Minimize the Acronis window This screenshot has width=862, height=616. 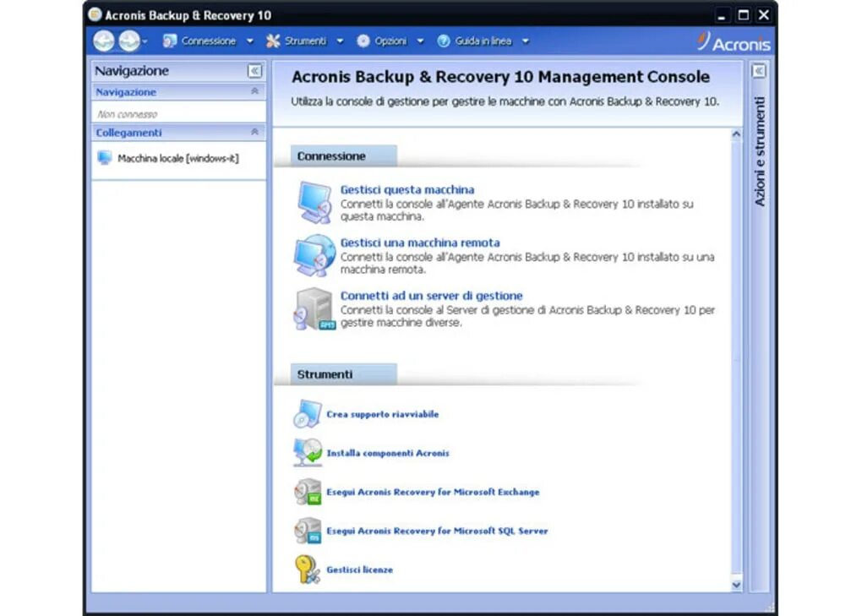(721, 15)
